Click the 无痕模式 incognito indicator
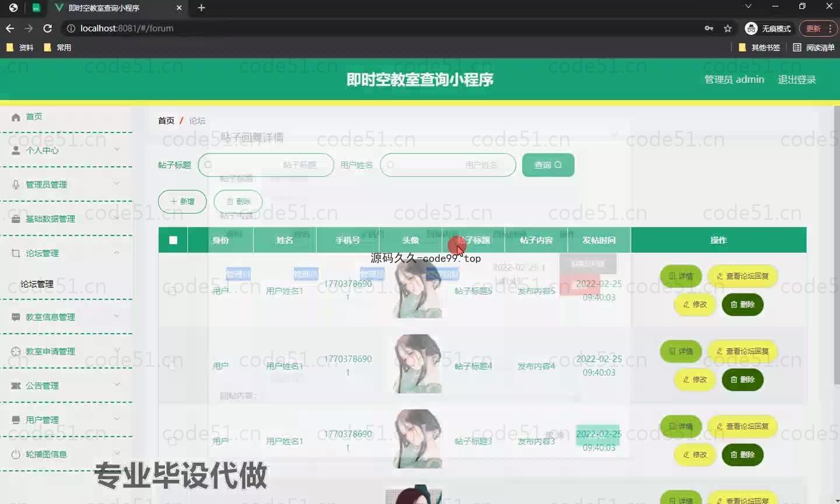 point(768,28)
